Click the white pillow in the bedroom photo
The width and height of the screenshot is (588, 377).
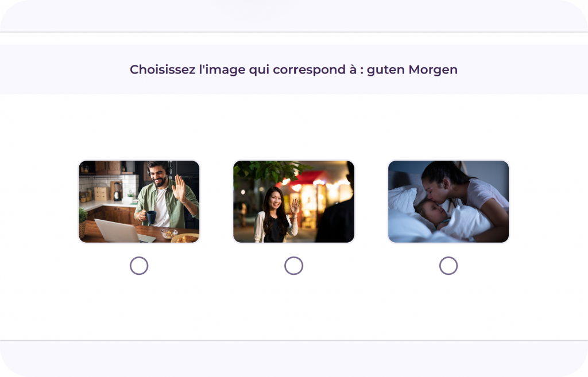click(x=401, y=200)
